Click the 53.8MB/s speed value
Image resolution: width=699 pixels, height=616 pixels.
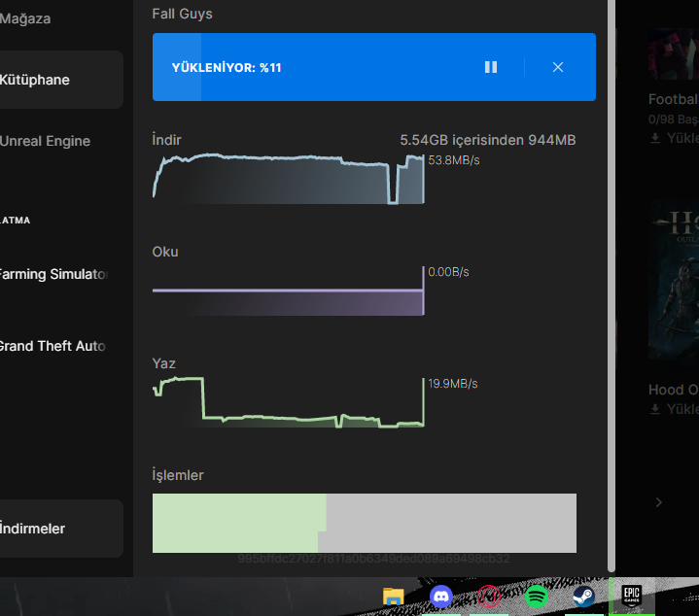pyautogui.click(x=454, y=160)
